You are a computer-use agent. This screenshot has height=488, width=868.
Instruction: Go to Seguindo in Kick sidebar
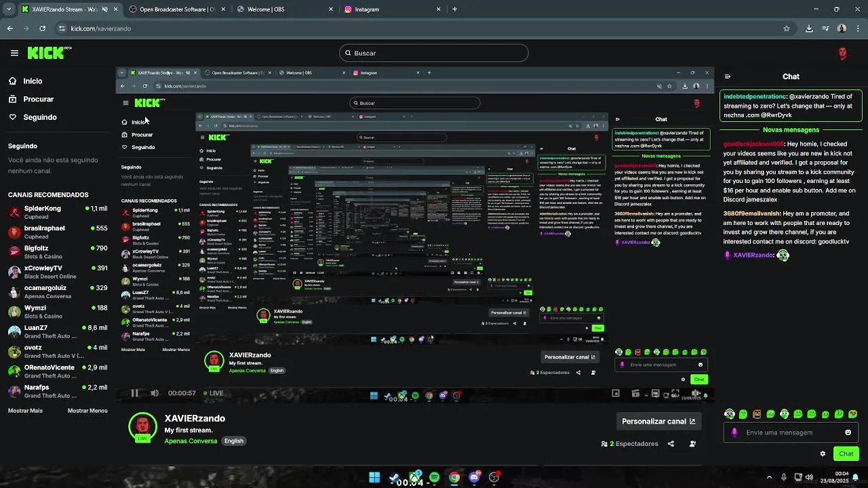click(33, 117)
